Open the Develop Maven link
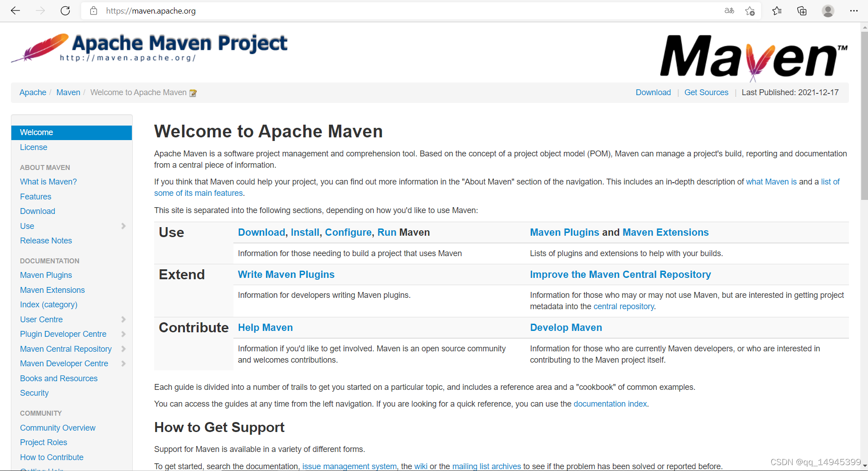 [566, 328]
